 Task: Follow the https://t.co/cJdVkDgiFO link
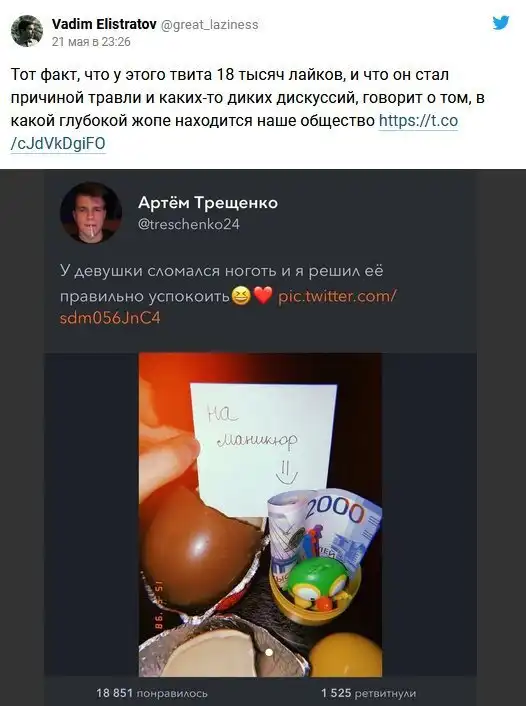pyautogui.click(x=234, y=132)
